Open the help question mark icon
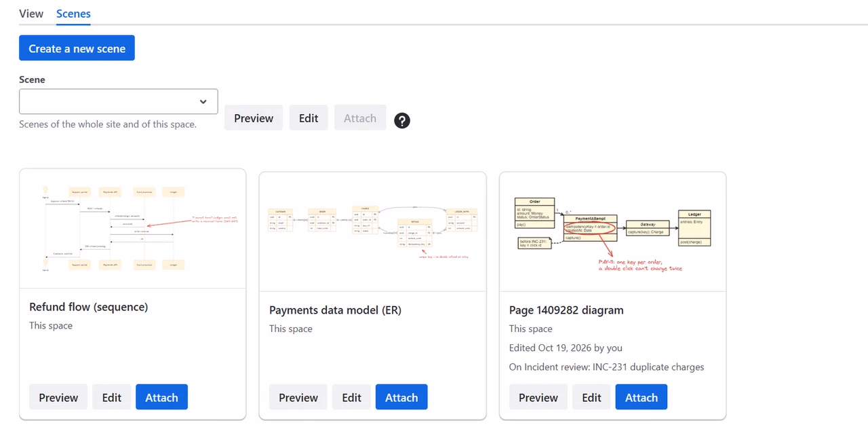This screenshot has width=868, height=425. [x=402, y=121]
